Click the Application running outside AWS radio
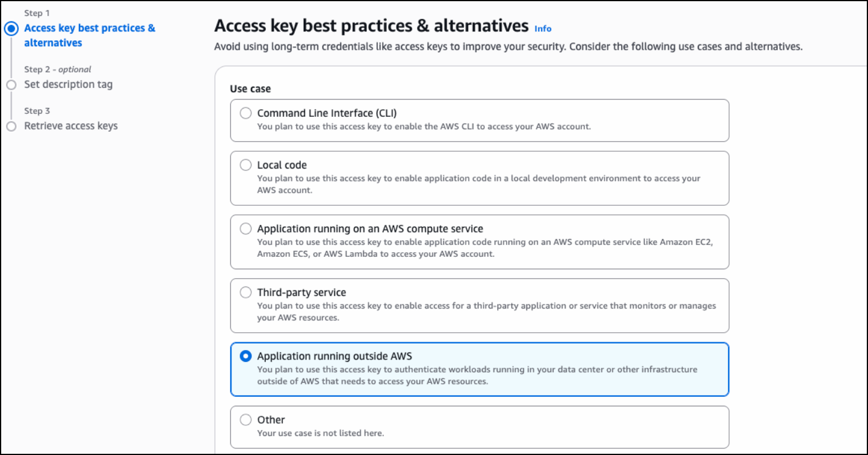The width and height of the screenshot is (868, 455). coord(246,357)
